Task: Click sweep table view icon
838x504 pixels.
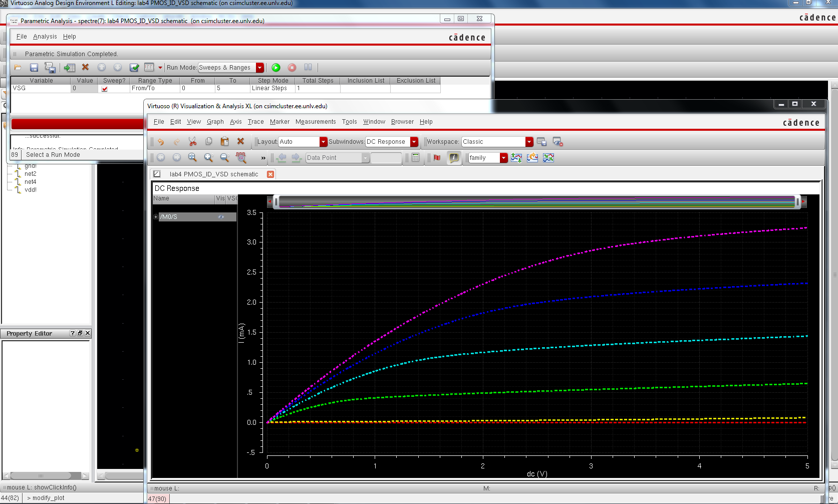Action: click(149, 67)
